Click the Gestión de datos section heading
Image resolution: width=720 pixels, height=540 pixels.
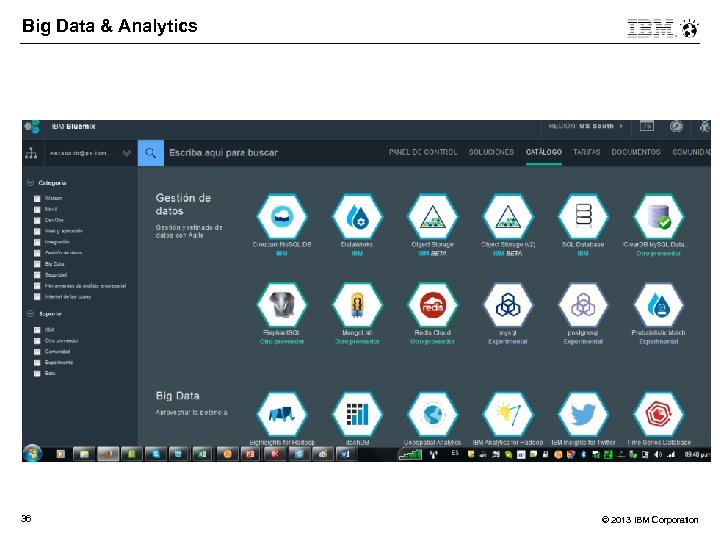183,204
